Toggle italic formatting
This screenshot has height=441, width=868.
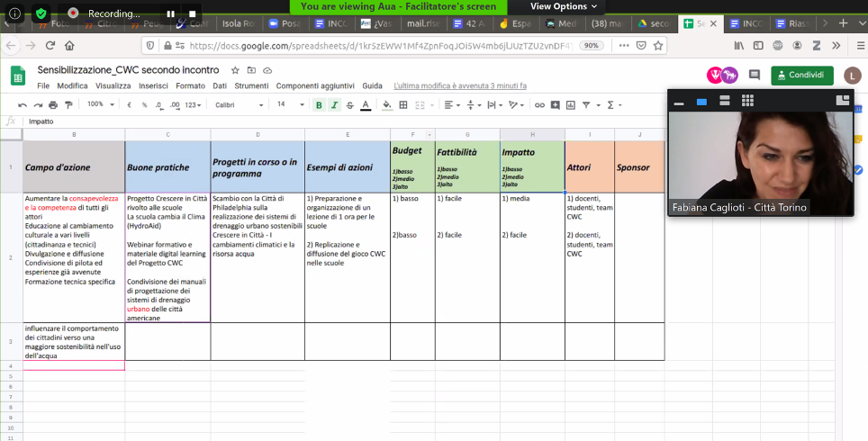[x=334, y=104]
